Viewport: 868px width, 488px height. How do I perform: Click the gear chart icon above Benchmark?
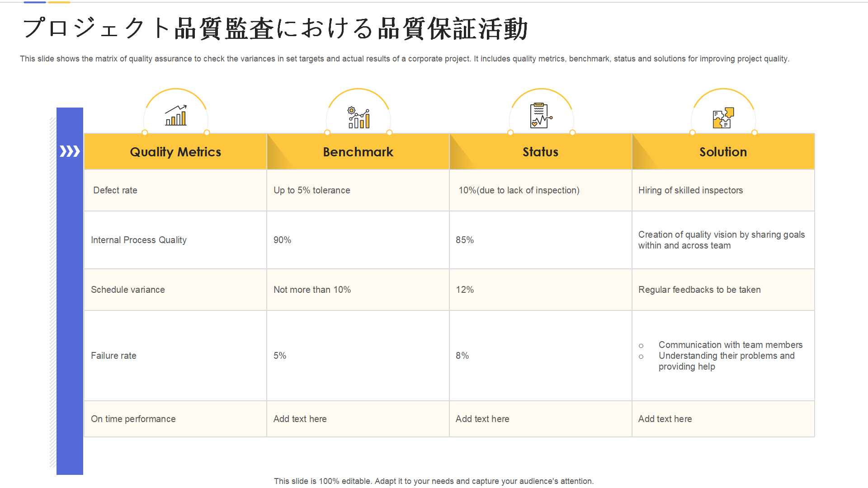[359, 117]
